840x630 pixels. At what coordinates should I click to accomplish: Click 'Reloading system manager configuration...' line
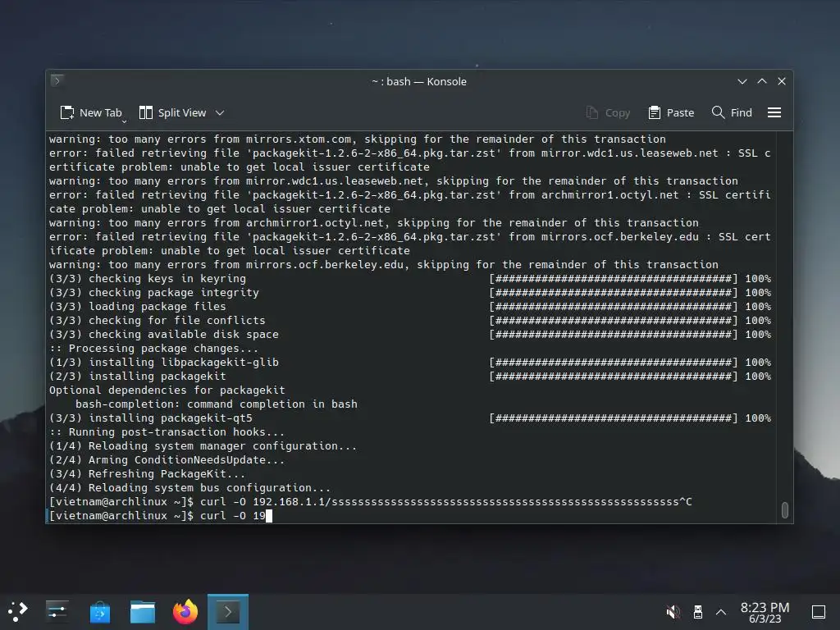point(203,445)
